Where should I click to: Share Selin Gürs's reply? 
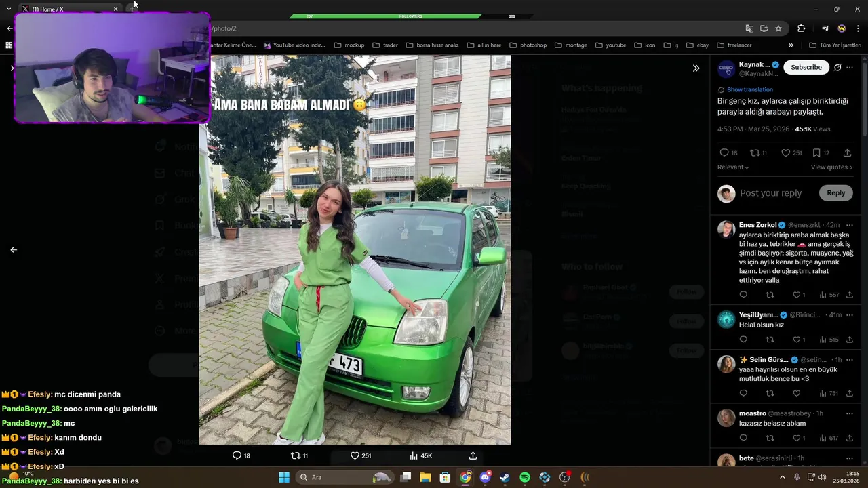tap(850, 393)
